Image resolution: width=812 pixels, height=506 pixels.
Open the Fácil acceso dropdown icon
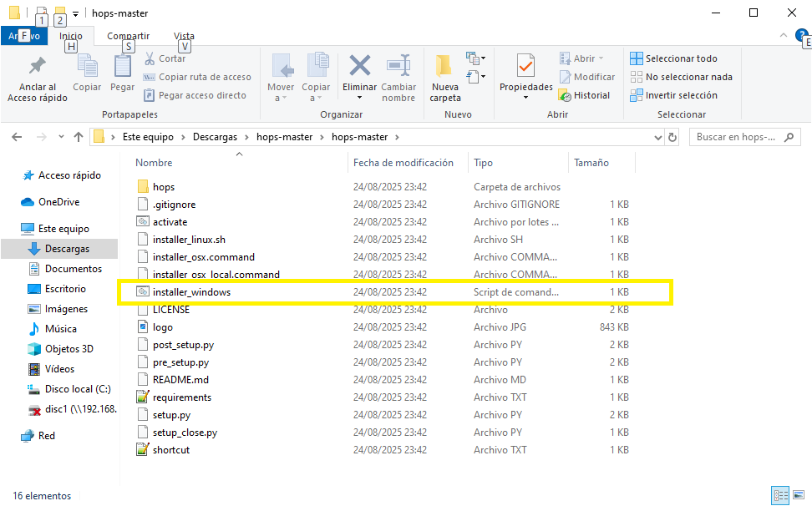(475, 77)
